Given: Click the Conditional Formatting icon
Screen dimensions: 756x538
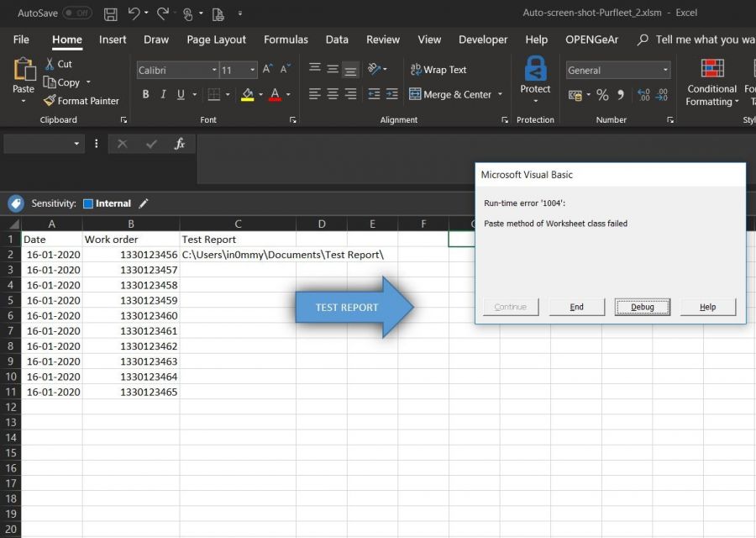Looking at the screenshot, I should (x=712, y=69).
